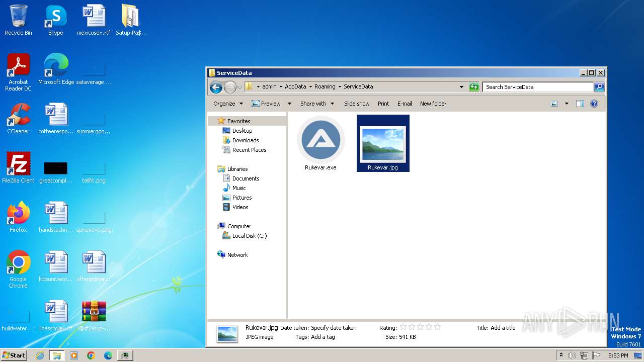The height and width of the screenshot is (362, 644).
Task: Select Acrobat Reader DC desktop icon
Action: pyautogui.click(x=18, y=72)
